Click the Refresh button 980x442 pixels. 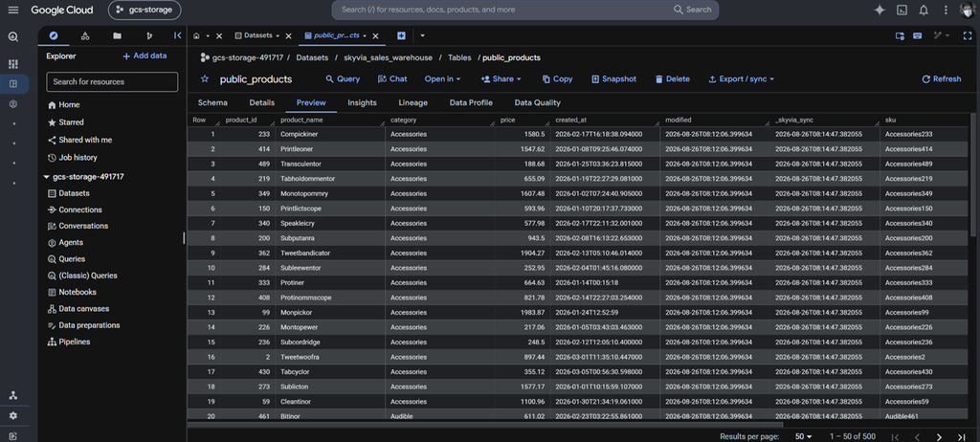click(942, 78)
